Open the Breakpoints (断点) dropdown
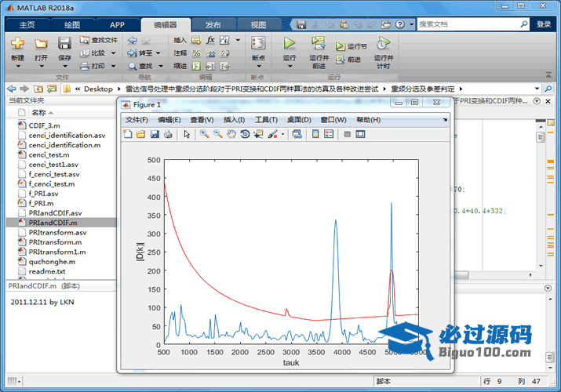 tap(258, 67)
